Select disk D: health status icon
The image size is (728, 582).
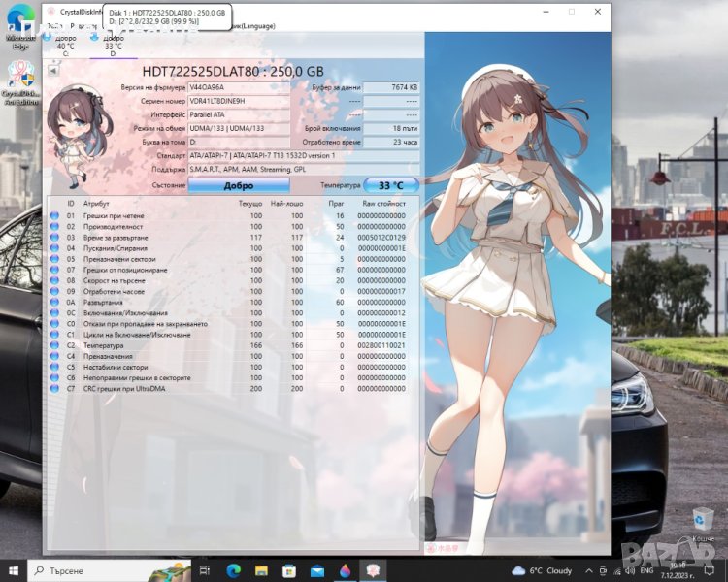point(96,38)
